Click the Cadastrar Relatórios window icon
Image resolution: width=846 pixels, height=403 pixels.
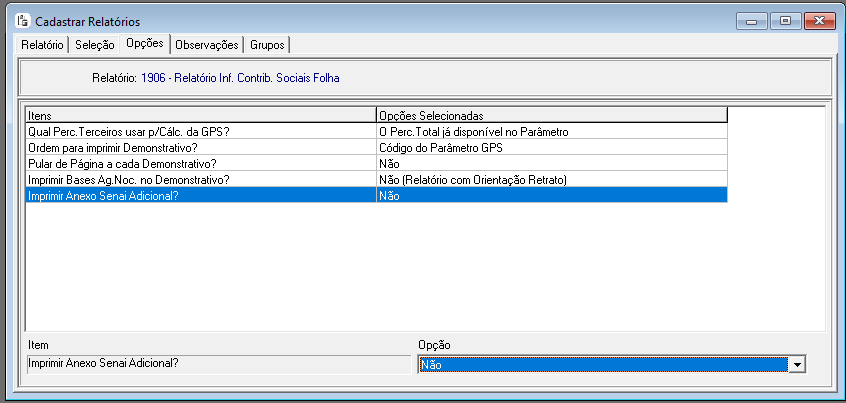coord(23,22)
